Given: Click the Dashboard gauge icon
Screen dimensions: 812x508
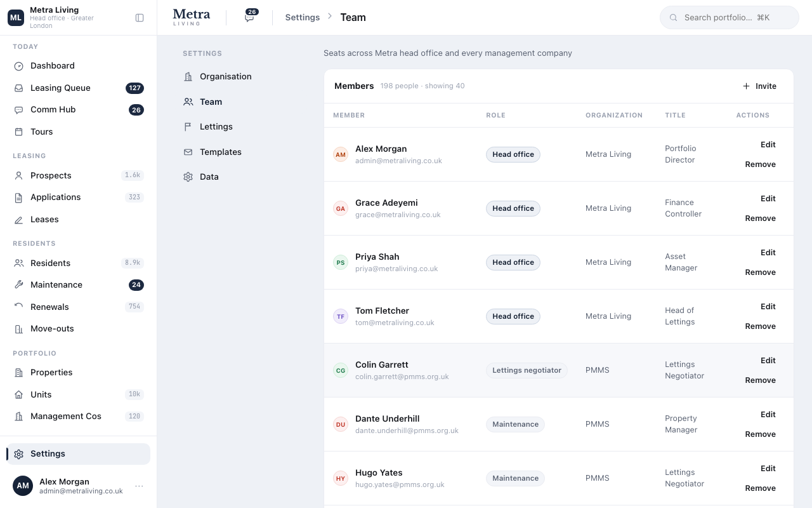Looking at the screenshot, I should point(18,66).
